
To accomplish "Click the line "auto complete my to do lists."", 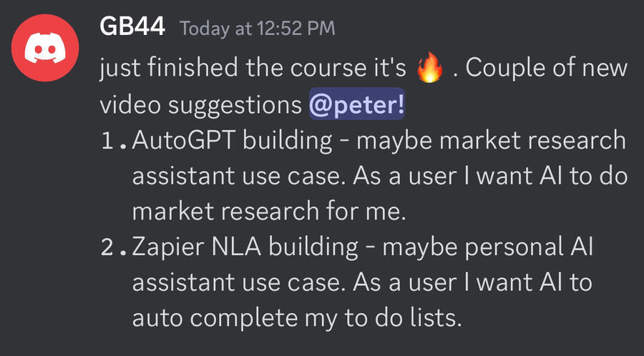I will click(295, 317).
